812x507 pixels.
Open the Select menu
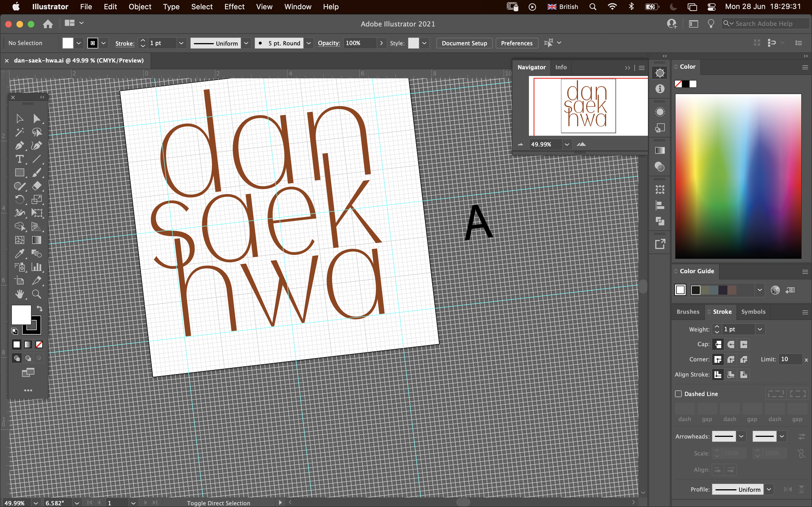coord(201,7)
